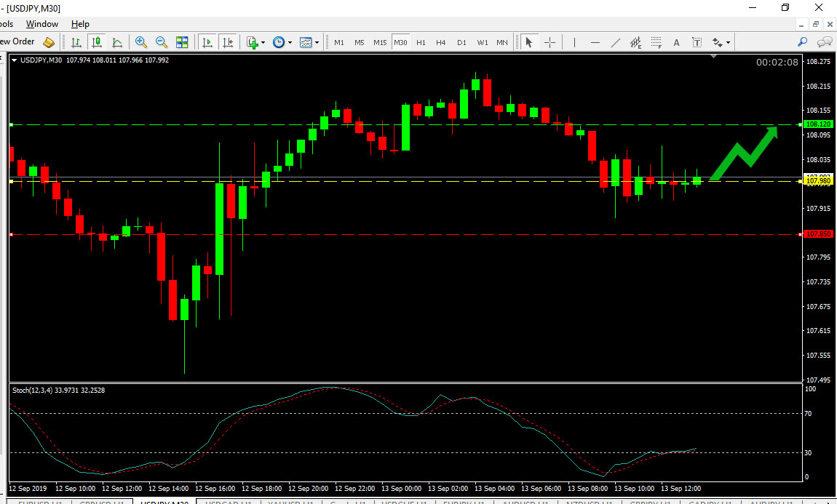Screen dimensions: 837x504
Task: Select the M1 timeframe
Action: click(x=339, y=42)
